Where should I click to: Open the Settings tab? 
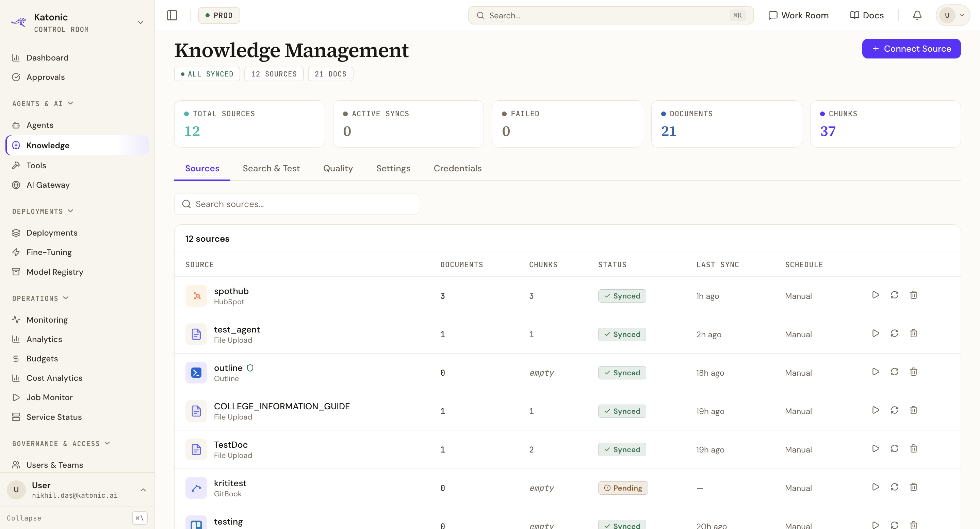point(393,168)
